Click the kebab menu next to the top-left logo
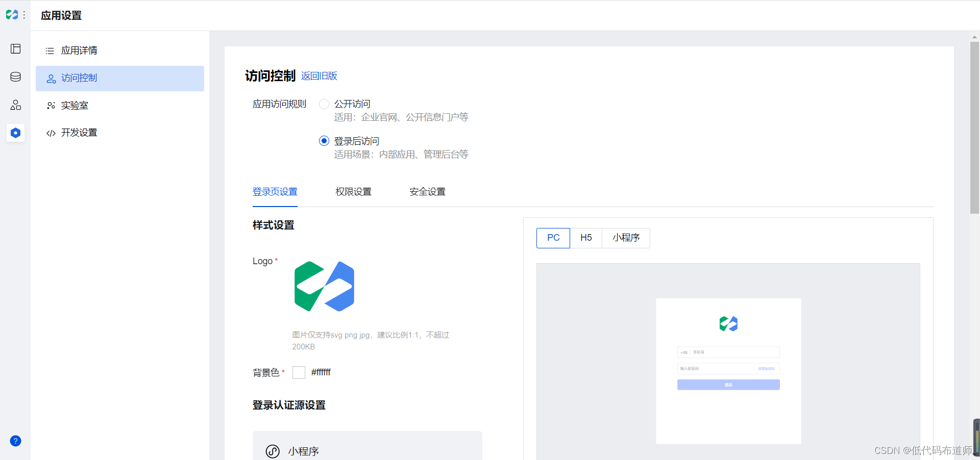The height and width of the screenshot is (460, 980). click(23, 15)
